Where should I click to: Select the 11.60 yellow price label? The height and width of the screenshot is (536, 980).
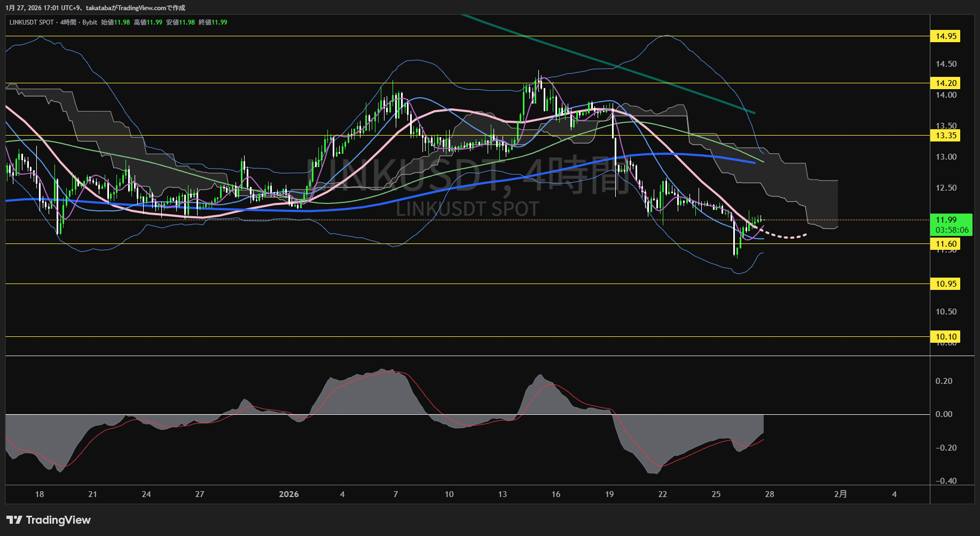(x=945, y=244)
